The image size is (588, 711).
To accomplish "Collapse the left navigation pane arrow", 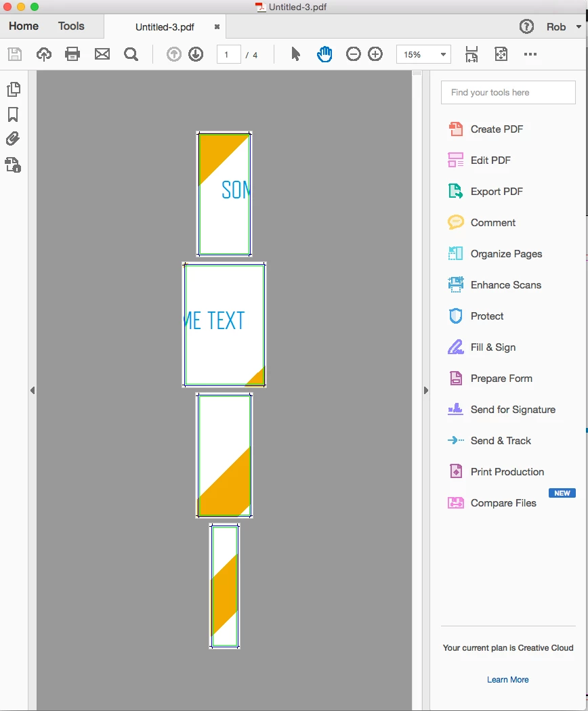I will 33,391.
